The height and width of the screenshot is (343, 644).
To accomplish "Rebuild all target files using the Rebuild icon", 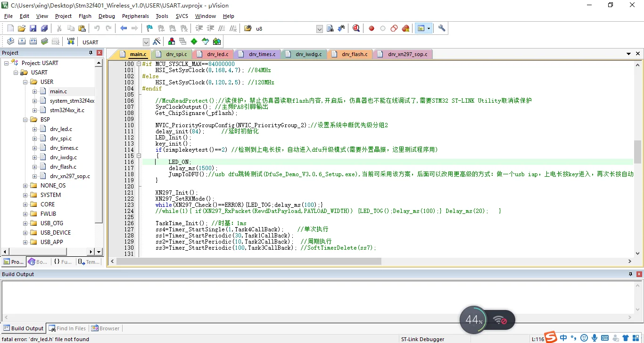I will 33,41.
